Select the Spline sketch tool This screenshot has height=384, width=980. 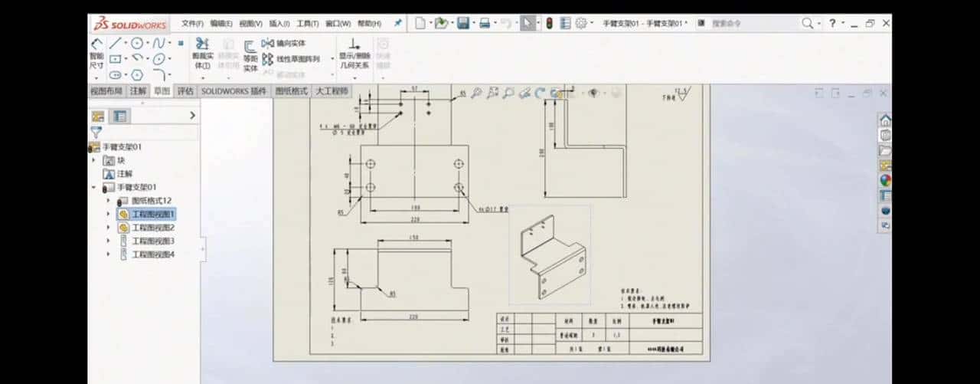(159, 43)
